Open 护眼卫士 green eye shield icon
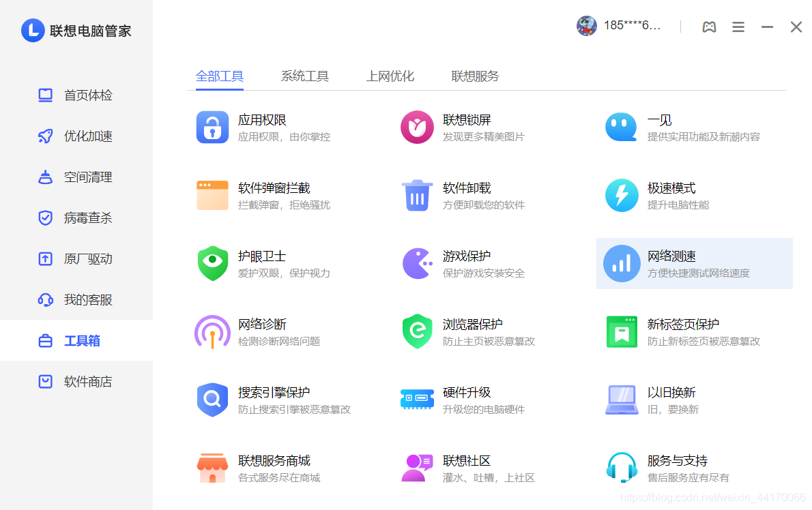Image resolution: width=812 pixels, height=510 pixels. point(212,263)
